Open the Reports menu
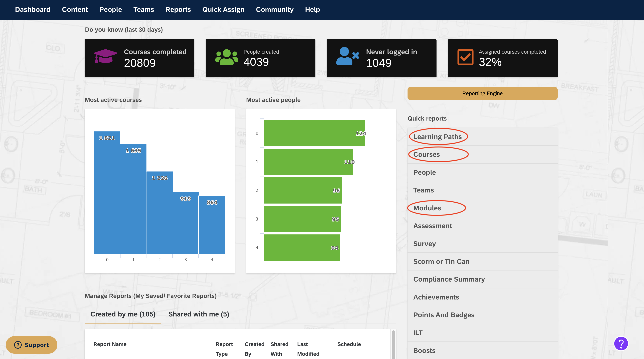 tap(178, 10)
